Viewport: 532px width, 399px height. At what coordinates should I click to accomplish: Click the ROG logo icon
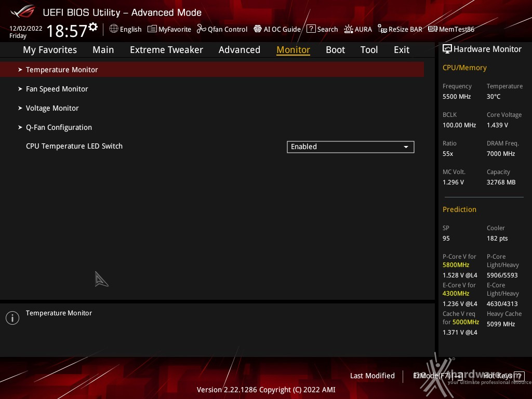point(22,11)
